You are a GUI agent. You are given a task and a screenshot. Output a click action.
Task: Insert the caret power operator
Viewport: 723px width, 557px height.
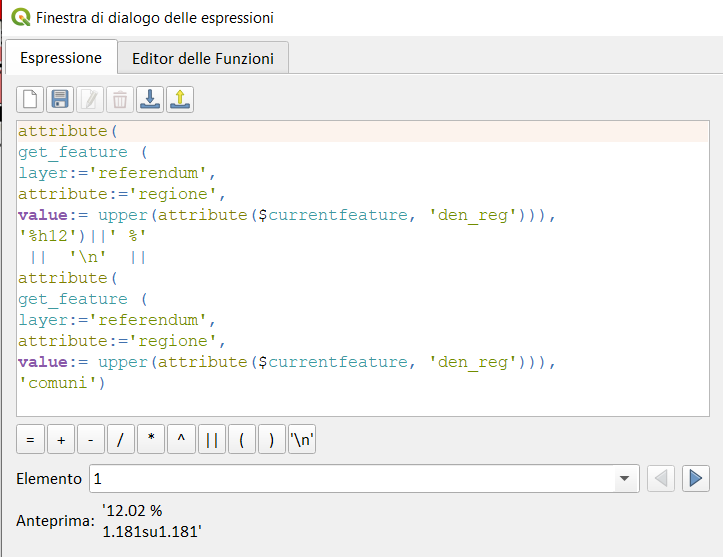coord(181,439)
